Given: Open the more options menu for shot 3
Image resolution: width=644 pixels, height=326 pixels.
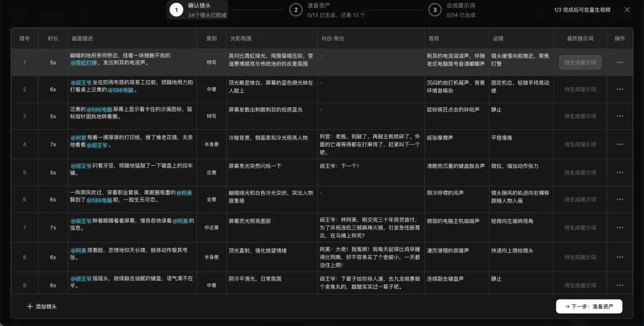Looking at the screenshot, I should [x=620, y=116].
